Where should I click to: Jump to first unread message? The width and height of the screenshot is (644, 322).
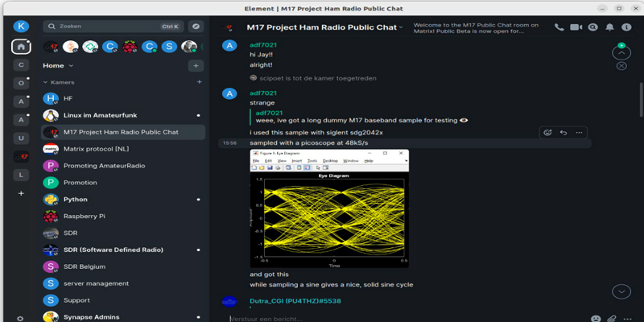pos(621,52)
